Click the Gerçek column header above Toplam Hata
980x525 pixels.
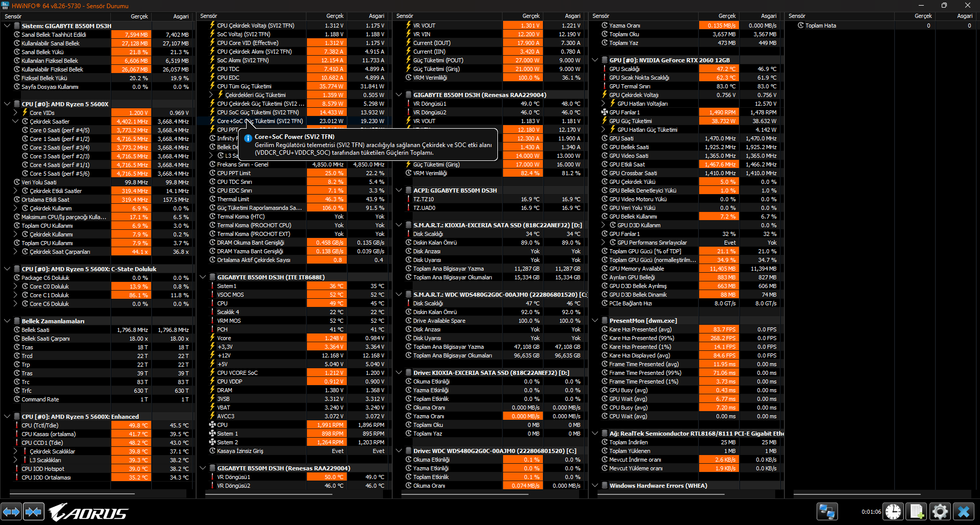coord(923,16)
